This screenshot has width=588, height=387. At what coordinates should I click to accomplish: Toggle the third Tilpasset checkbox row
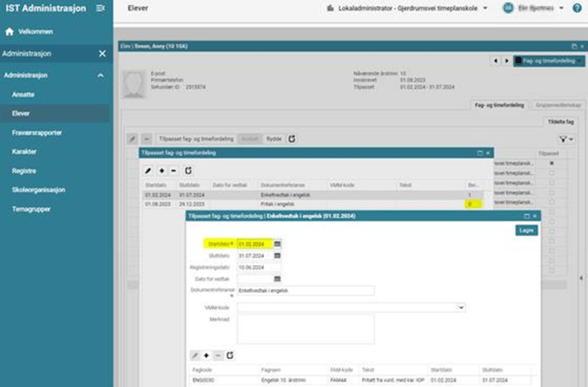point(551,183)
